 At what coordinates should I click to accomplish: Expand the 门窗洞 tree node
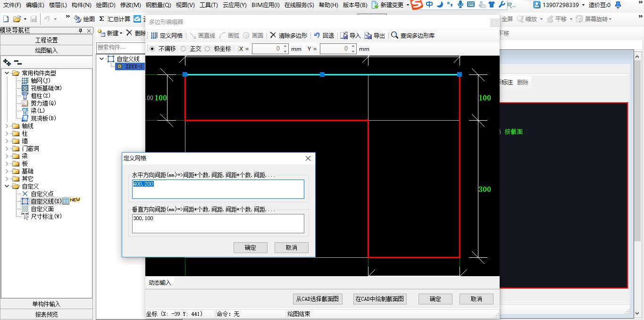[x=7, y=148]
